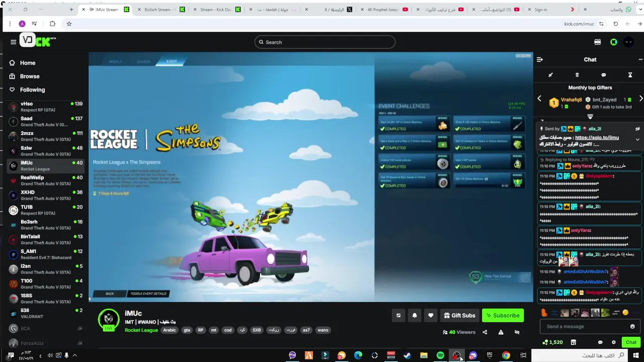Show previous top gifters with left arrow
644x362 pixels.
[539, 99]
